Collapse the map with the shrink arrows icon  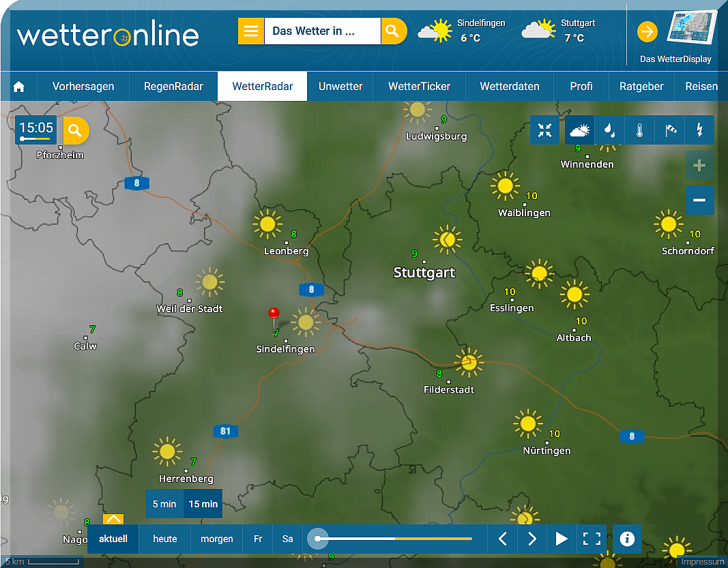[x=545, y=130]
